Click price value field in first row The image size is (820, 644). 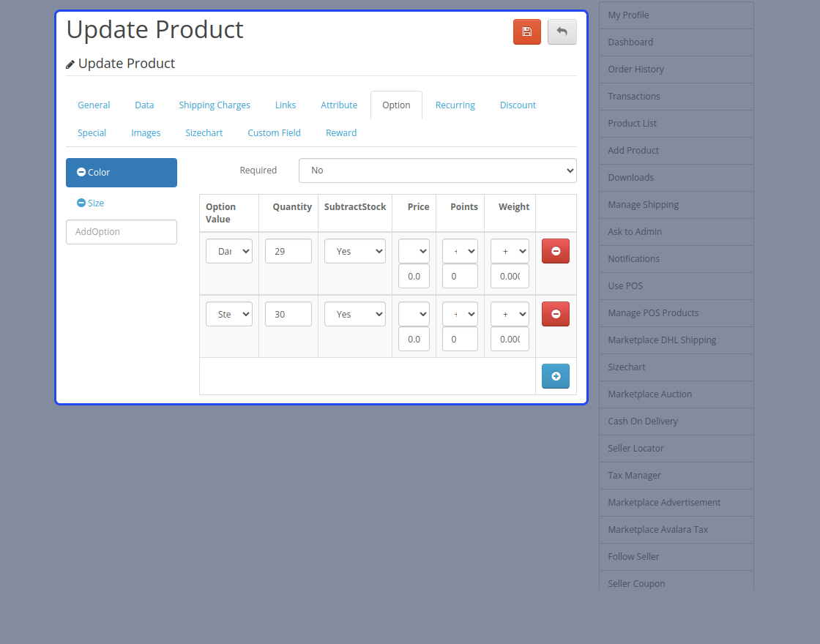click(414, 276)
